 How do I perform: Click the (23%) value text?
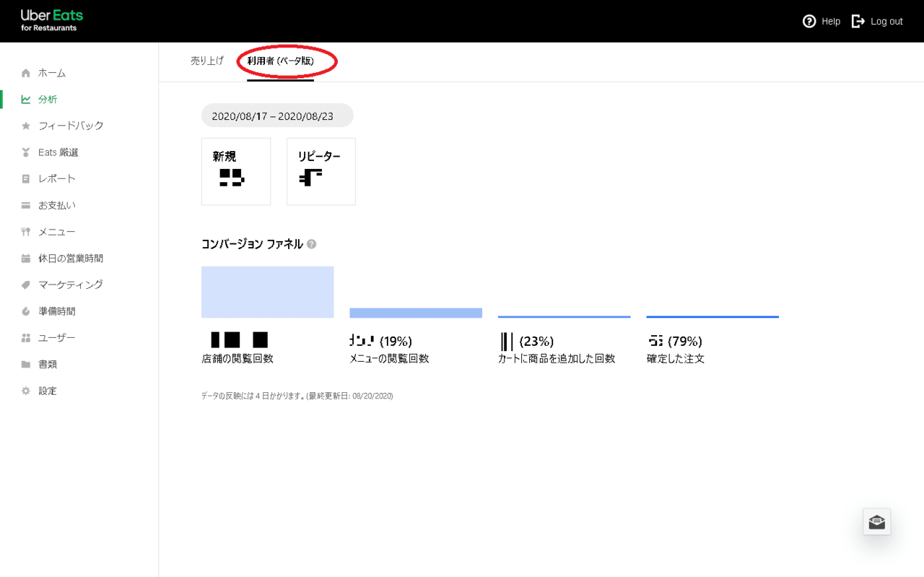click(x=537, y=342)
